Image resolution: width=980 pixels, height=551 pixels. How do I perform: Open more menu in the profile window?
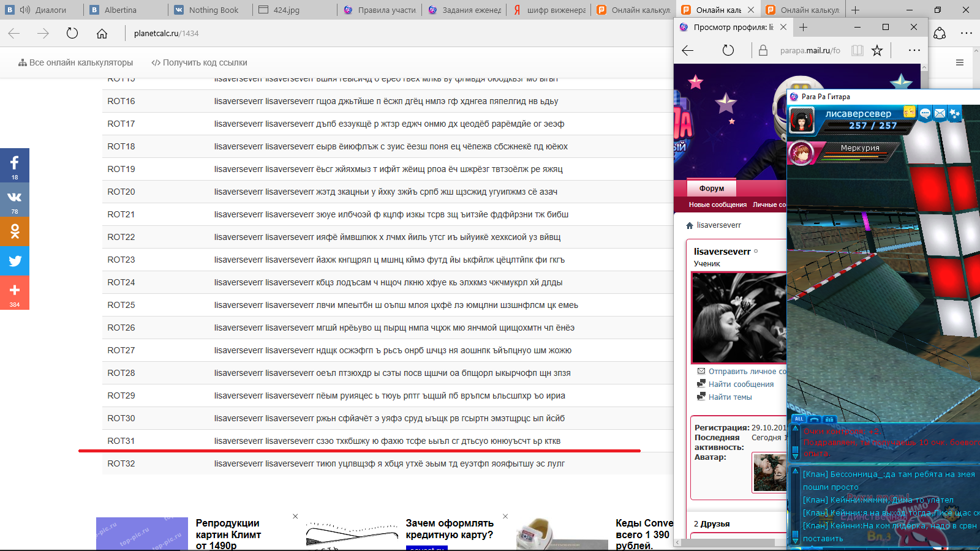[914, 50]
